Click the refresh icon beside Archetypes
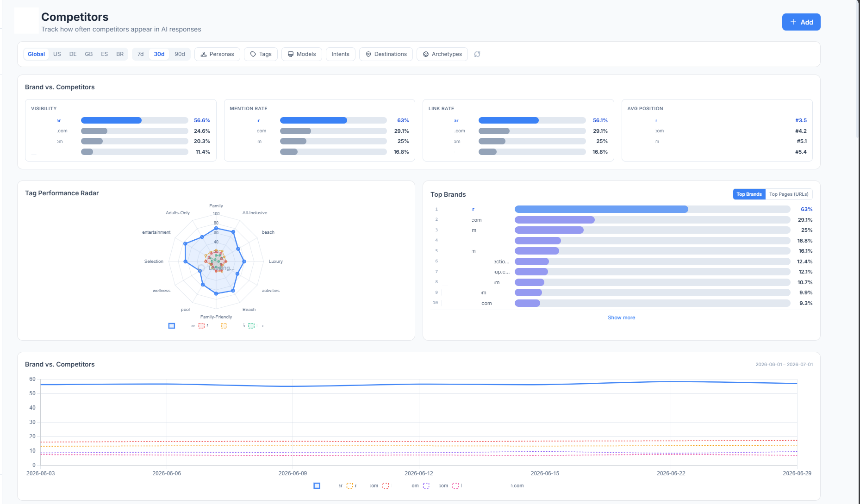 (x=477, y=54)
